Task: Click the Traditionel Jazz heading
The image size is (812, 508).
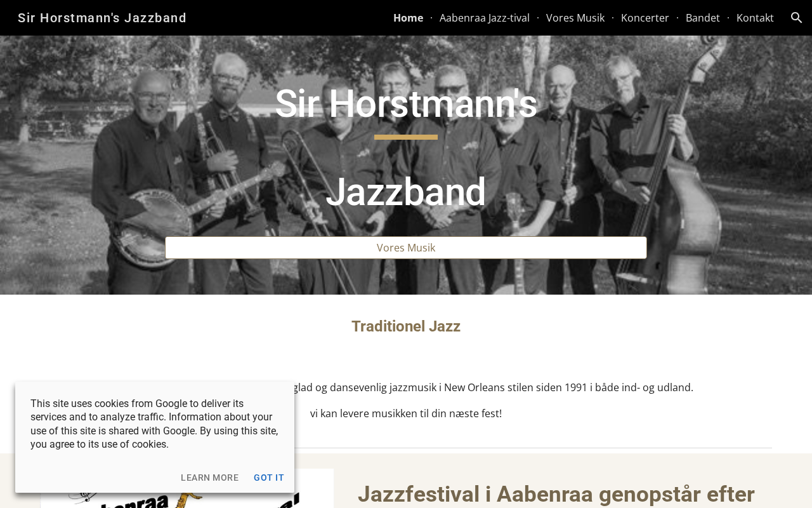Action: tap(406, 326)
